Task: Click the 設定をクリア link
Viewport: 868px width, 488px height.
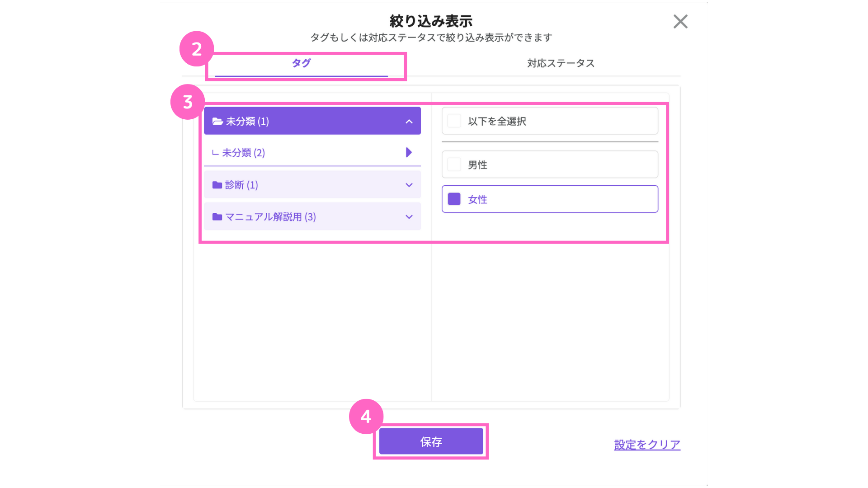Action: 647,445
